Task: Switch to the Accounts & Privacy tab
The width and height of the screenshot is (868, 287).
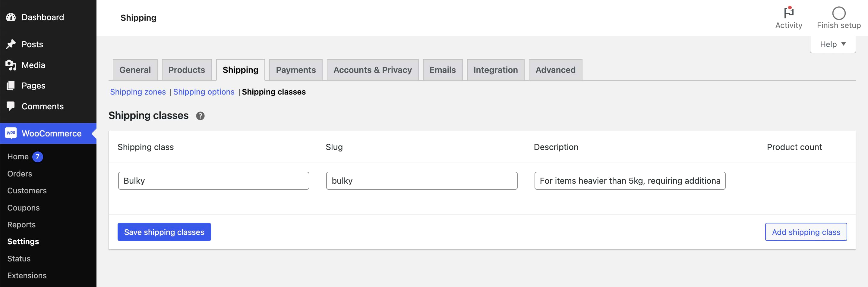Action: point(372,70)
